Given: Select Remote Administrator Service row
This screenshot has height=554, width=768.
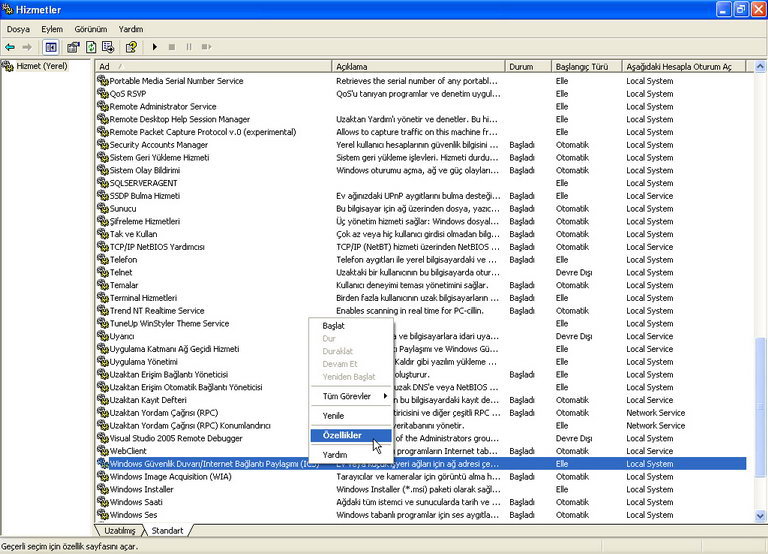Looking at the screenshot, I should (421, 106).
